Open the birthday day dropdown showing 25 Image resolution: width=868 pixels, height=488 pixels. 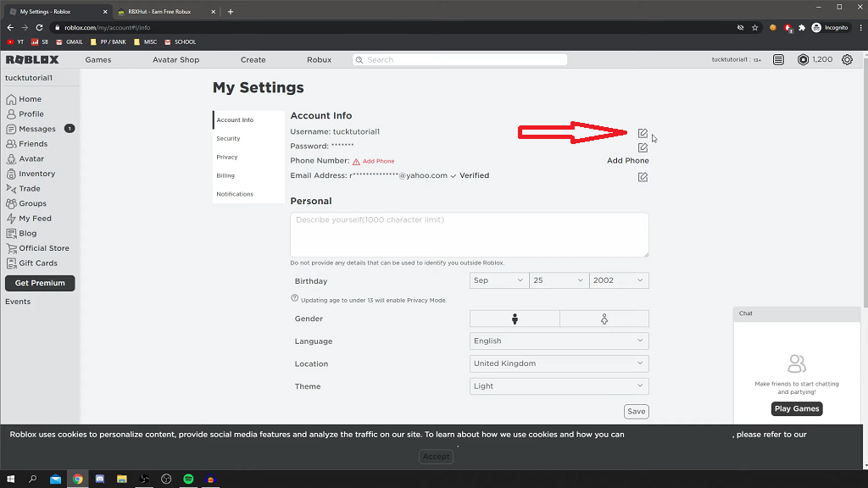[x=559, y=280]
